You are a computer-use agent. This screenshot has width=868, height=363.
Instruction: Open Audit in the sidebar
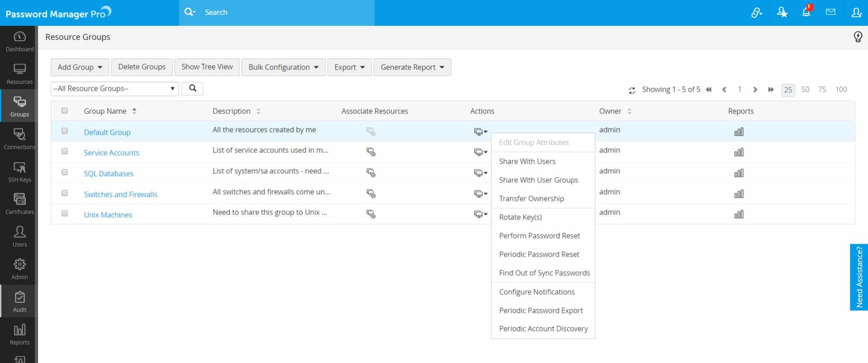coord(19,302)
